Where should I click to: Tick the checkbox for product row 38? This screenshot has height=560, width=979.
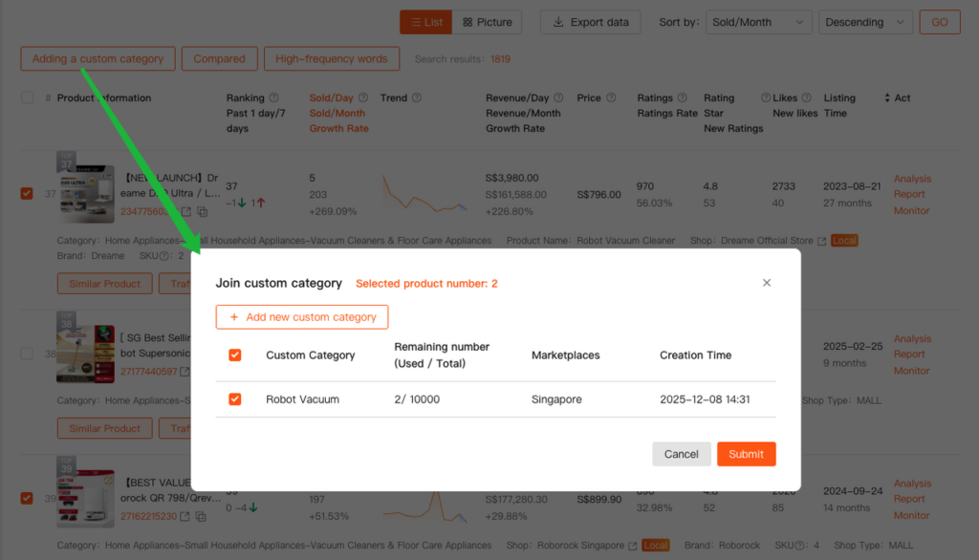pos(27,354)
